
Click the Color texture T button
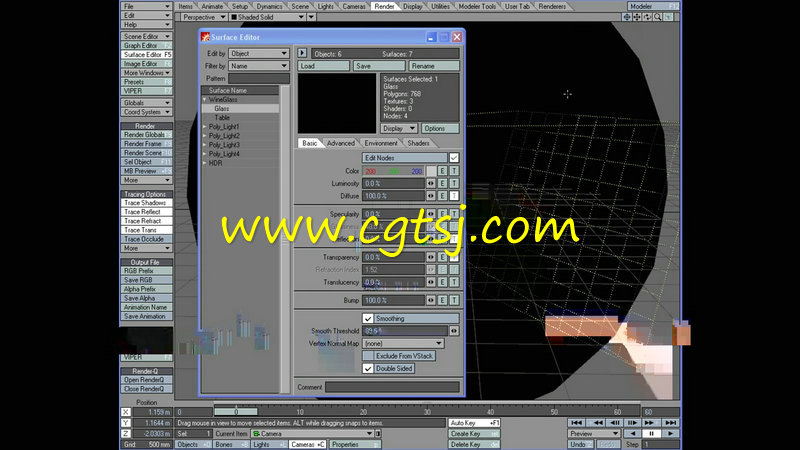454,171
